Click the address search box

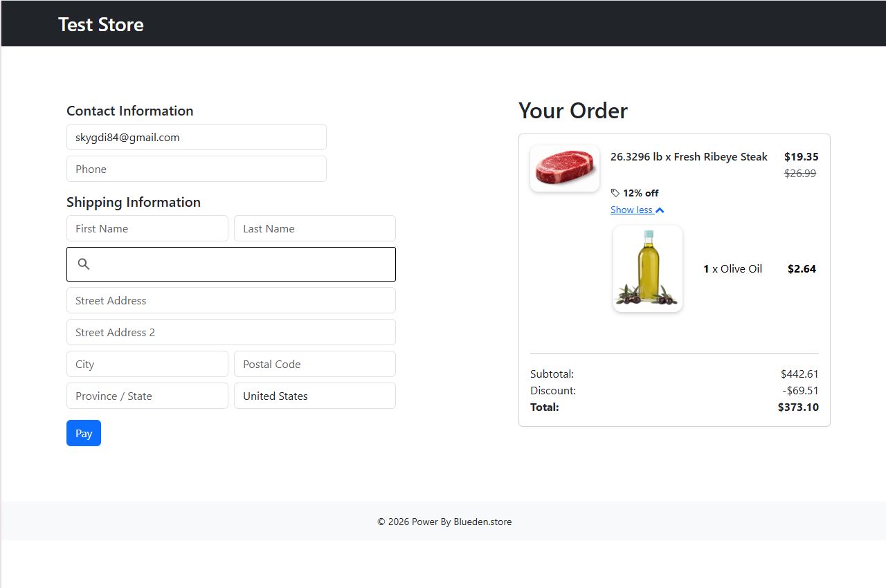tap(242, 264)
